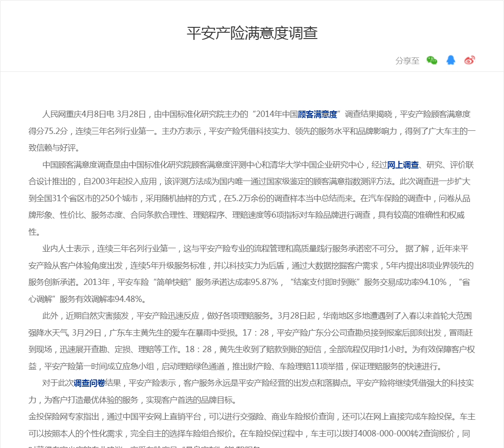
Task: Click the 分享至 label
Action: click(407, 60)
